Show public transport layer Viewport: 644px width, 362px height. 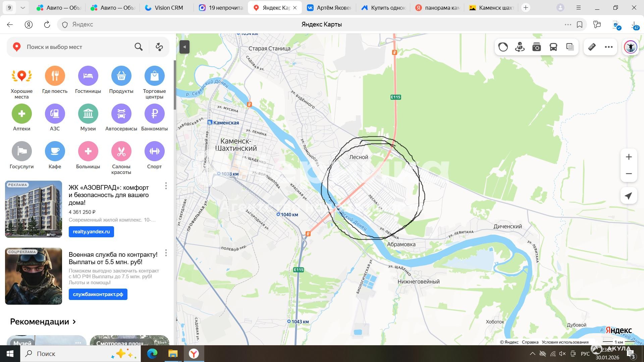pyautogui.click(x=553, y=47)
